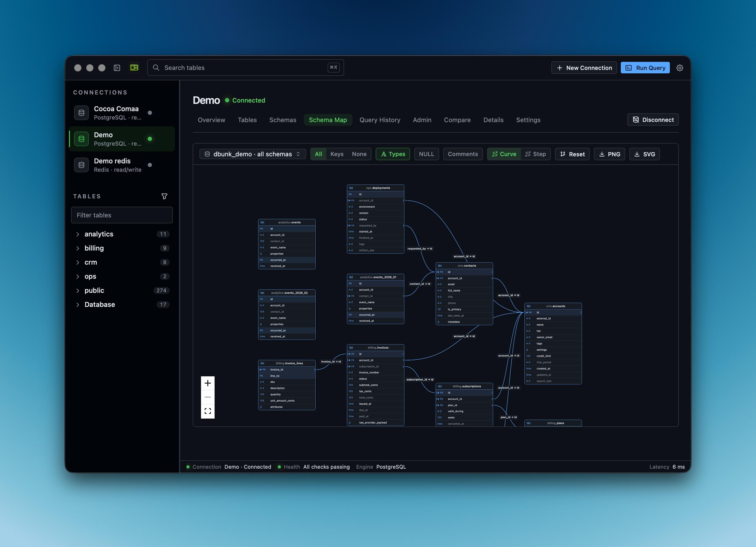
Task: Click the tbl icon of ops.deployments
Action: click(351, 188)
